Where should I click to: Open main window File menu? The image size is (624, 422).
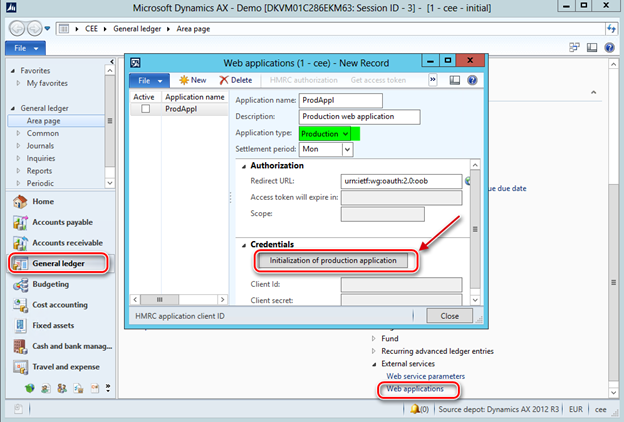pos(25,48)
